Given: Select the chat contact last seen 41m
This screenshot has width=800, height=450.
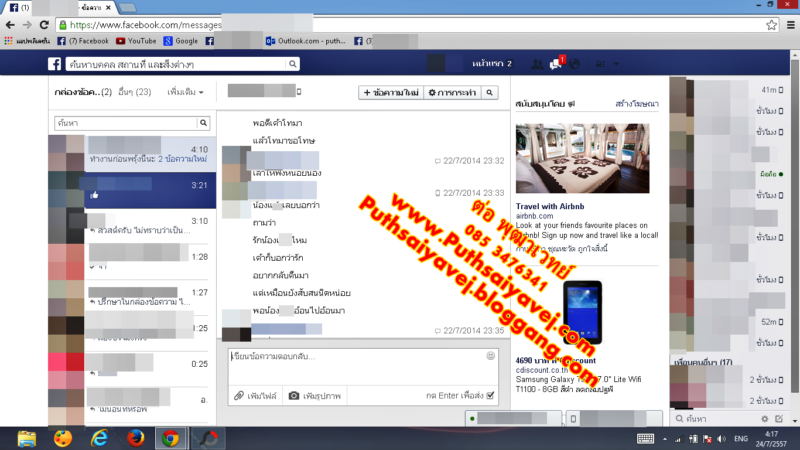Looking at the screenshot, I should [727, 90].
